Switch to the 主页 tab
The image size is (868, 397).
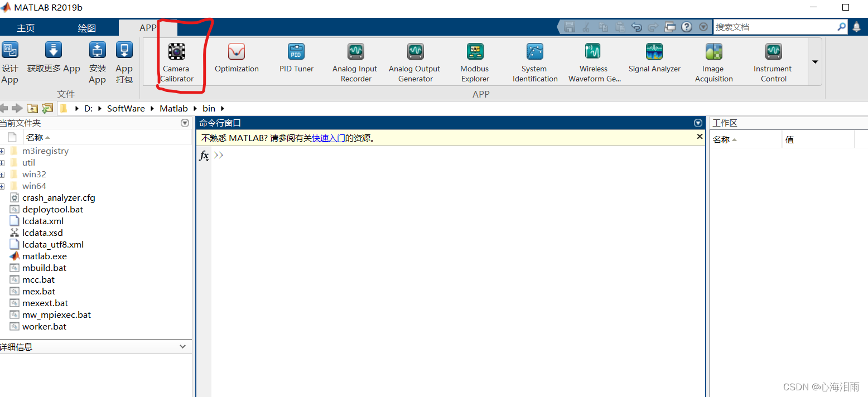coord(26,28)
